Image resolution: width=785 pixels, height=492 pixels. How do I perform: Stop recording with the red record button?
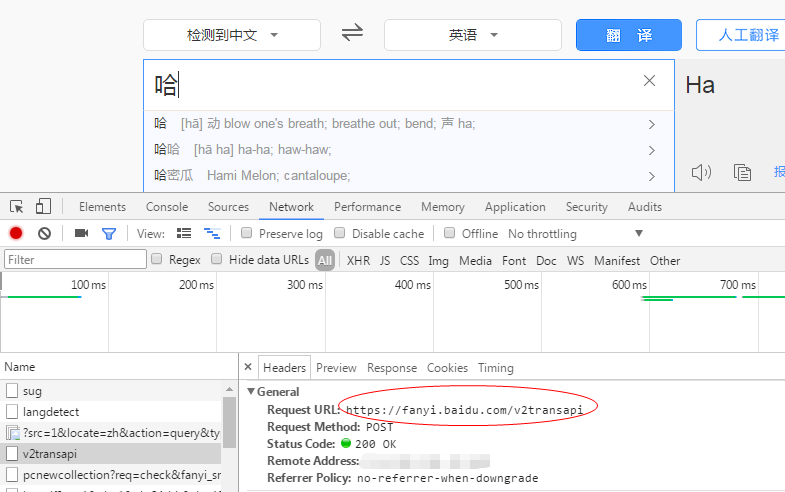[x=16, y=233]
